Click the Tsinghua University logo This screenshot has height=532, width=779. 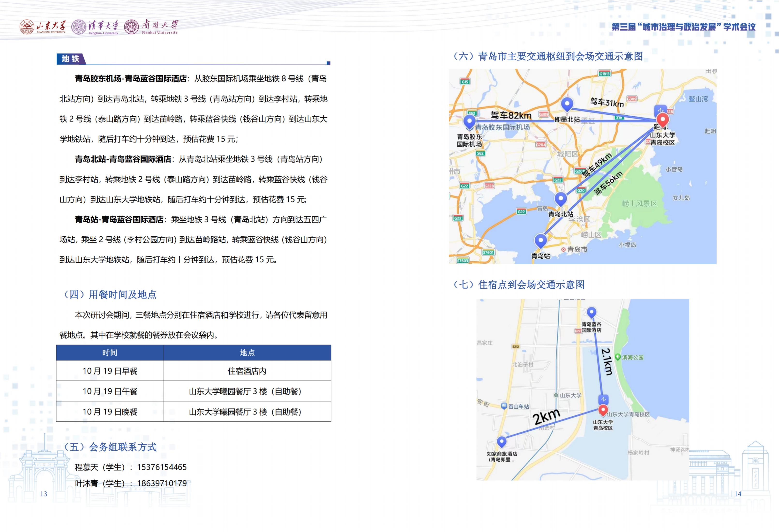(x=95, y=27)
